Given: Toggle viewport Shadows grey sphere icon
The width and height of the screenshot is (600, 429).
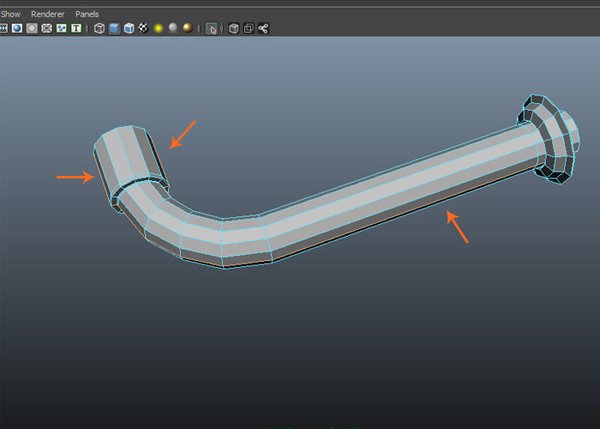Looking at the screenshot, I should pos(173,28).
